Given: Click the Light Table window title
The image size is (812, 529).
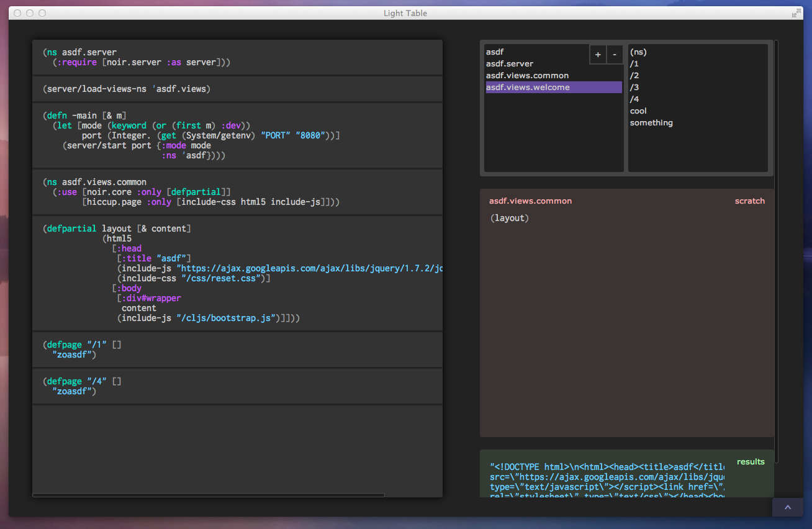Looking at the screenshot, I should click(405, 13).
